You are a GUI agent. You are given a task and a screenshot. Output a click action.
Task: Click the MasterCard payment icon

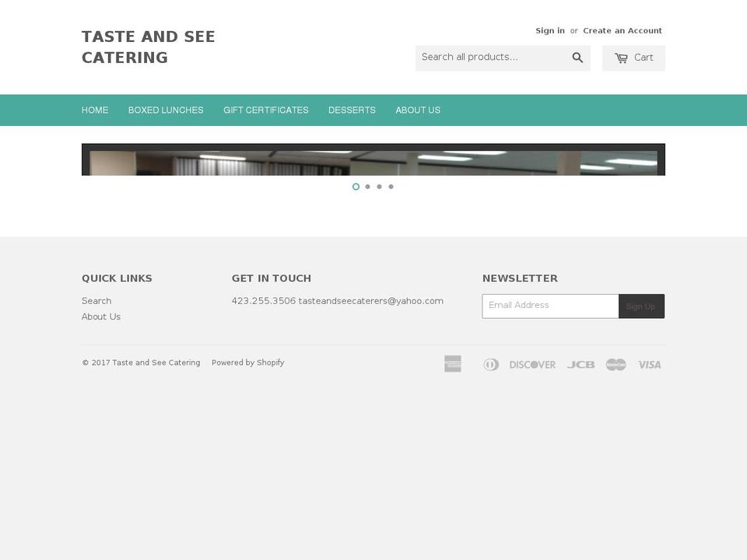click(616, 365)
